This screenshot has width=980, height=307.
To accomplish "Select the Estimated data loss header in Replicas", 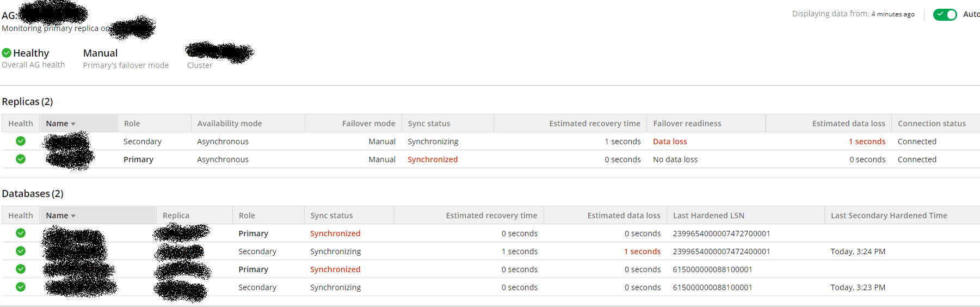I will tap(848, 124).
